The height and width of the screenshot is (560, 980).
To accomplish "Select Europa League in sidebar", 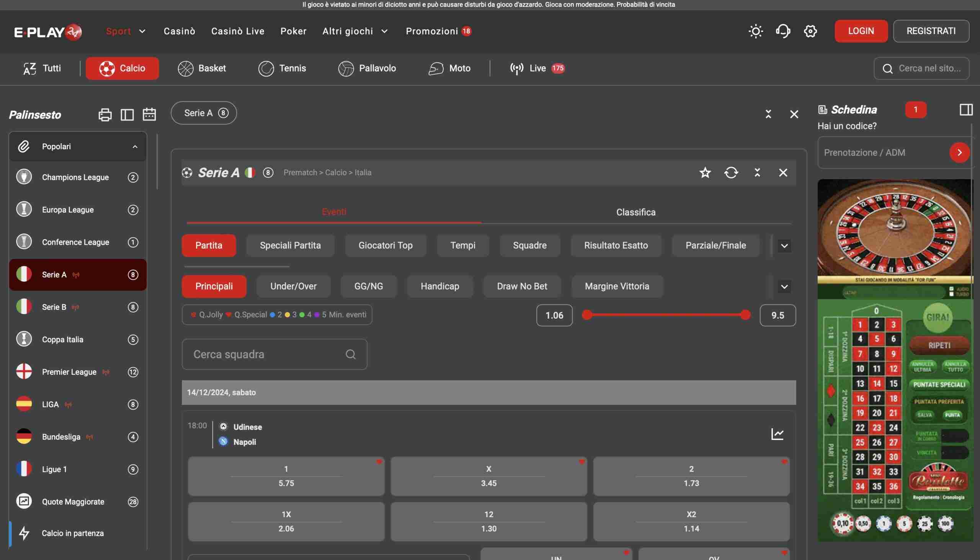I will (78, 210).
